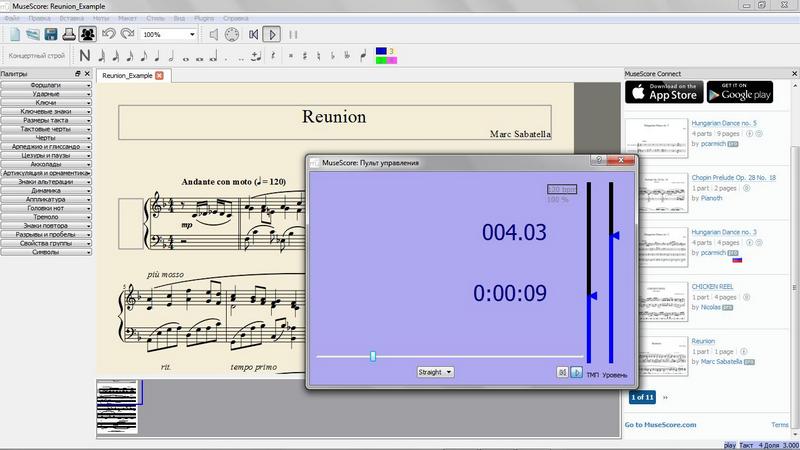
Task: Apply sharp accidental
Action: click(305, 56)
